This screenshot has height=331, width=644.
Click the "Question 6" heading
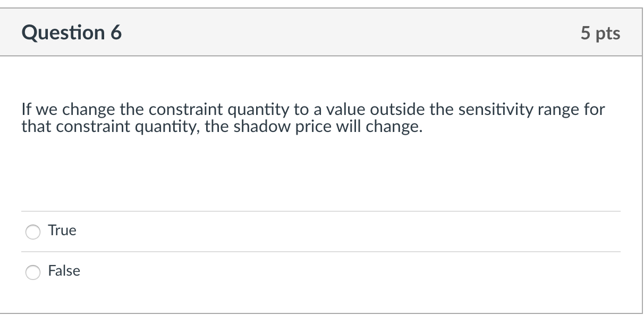72,33
